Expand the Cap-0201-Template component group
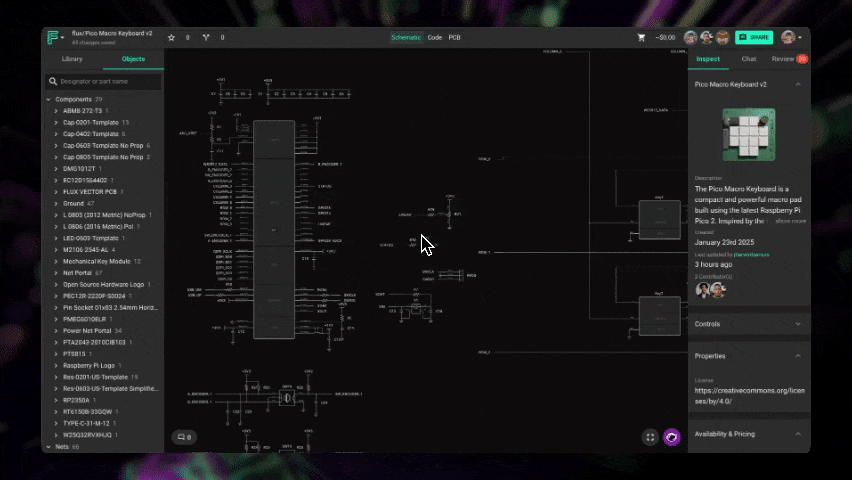The image size is (852, 480). pos(56,123)
